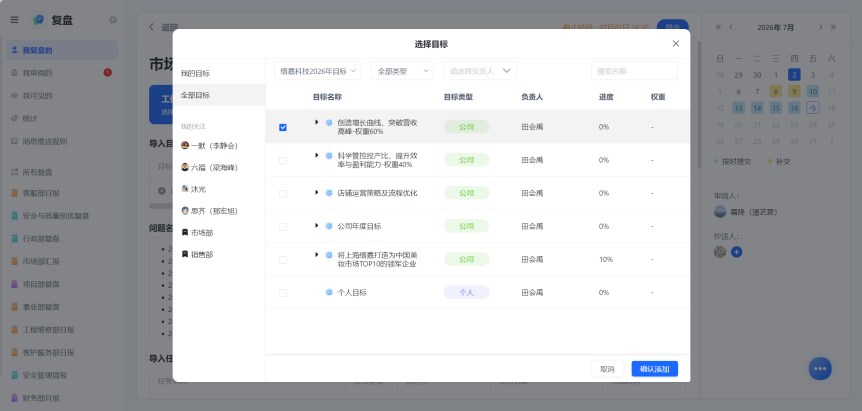Open 财务部月报 in sidebar
862x411 pixels.
pos(62,398)
